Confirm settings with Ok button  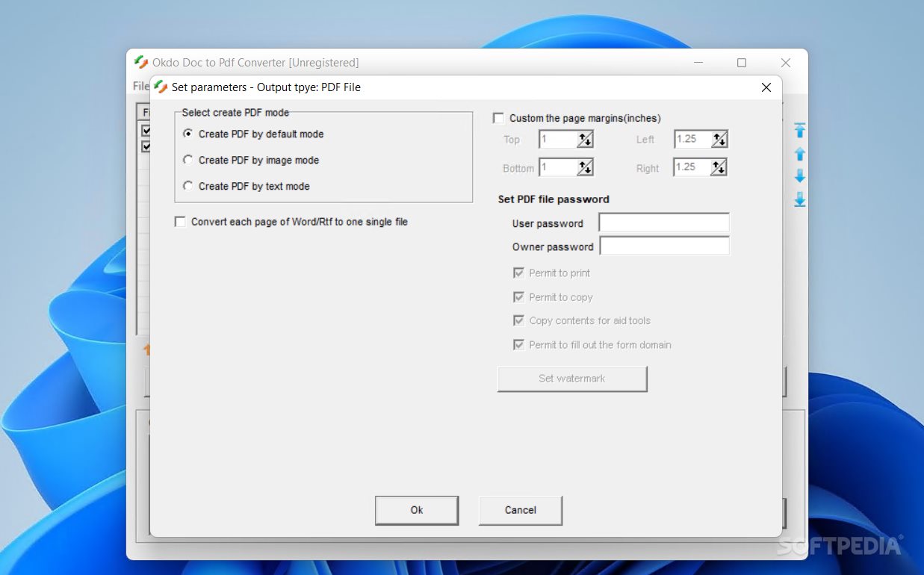click(x=417, y=510)
